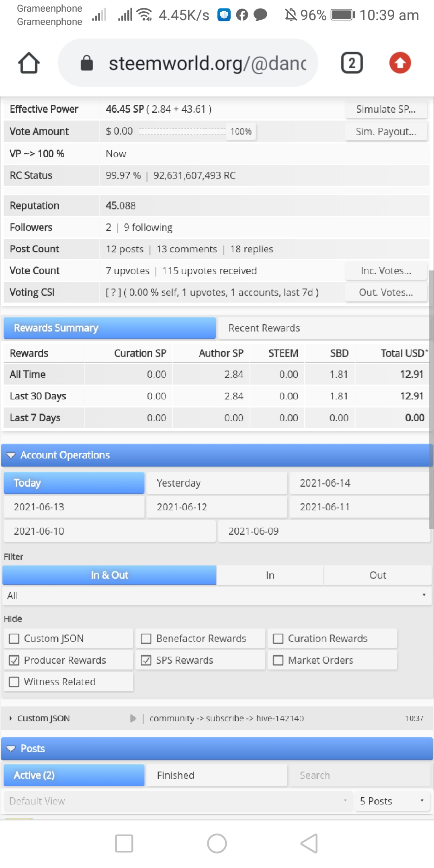Show operations for 2021-06-11
This screenshot has width=434, height=868.
(x=360, y=507)
